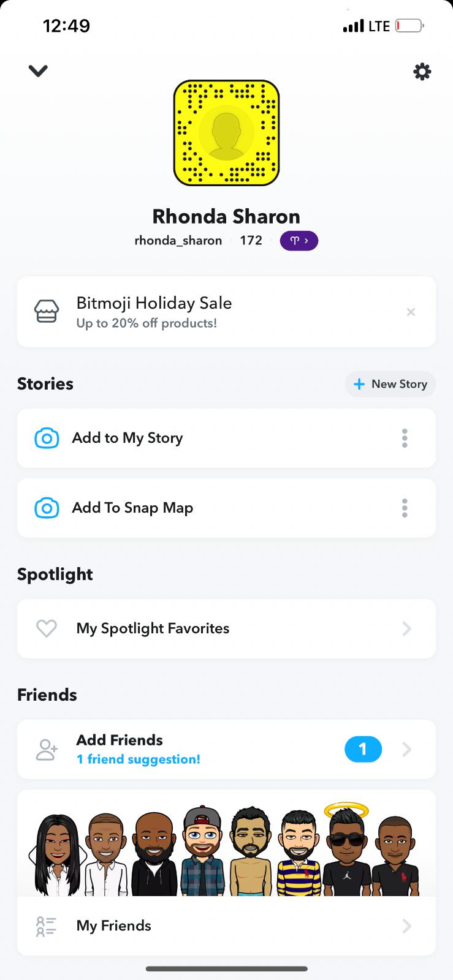Tap the Add Friends person icon
Viewport: 453px width, 980px height.
click(x=47, y=750)
